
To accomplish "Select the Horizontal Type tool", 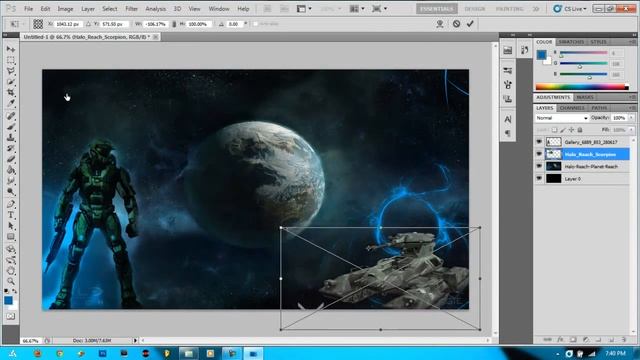I will 11,215.
